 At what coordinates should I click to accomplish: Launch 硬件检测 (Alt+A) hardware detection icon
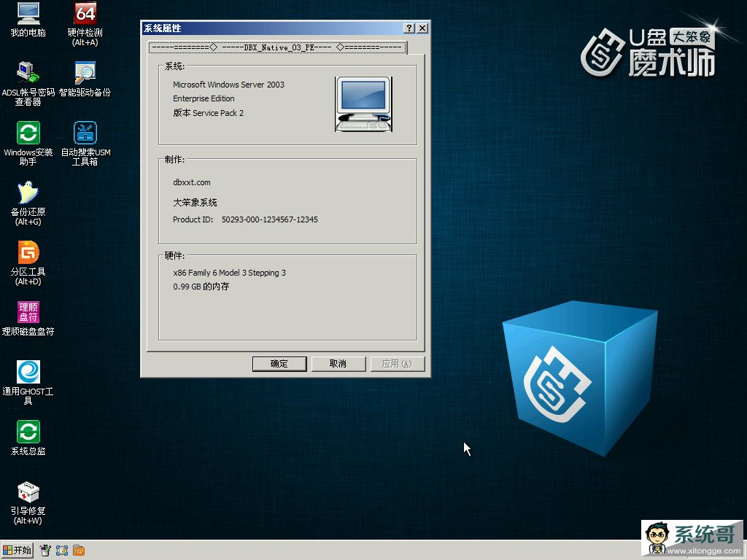pos(85,24)
